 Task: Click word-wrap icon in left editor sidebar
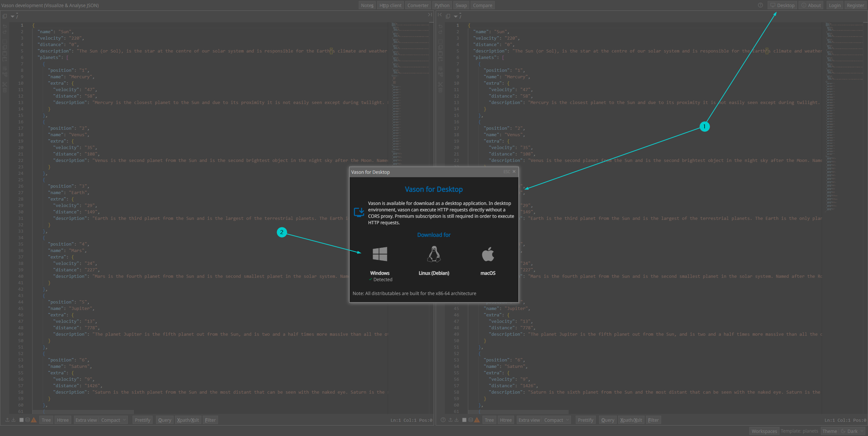pos(5,68)
